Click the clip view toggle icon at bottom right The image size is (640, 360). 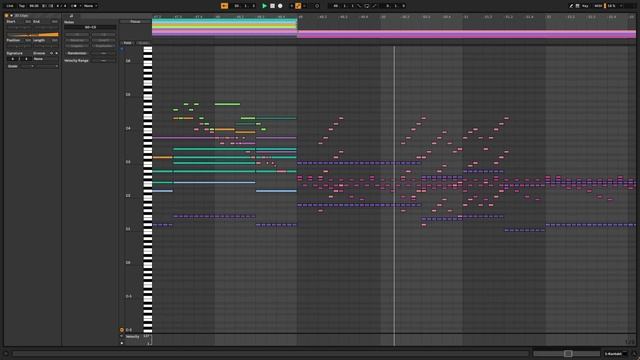(x=634, y=353)
